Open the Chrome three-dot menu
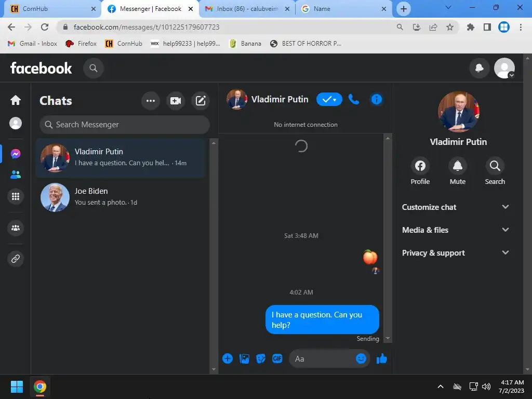The width and height of the screenshot is (532, 399). coord(521,27)
